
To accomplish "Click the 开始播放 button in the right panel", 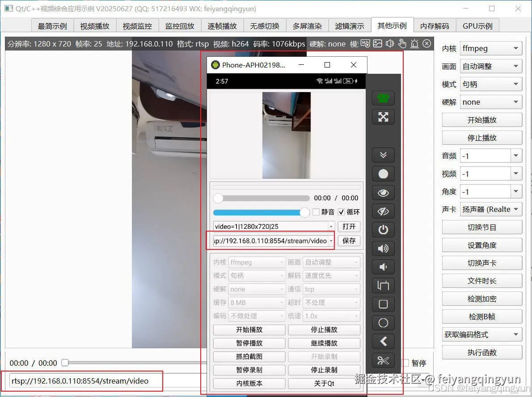I will coord(481,120).
